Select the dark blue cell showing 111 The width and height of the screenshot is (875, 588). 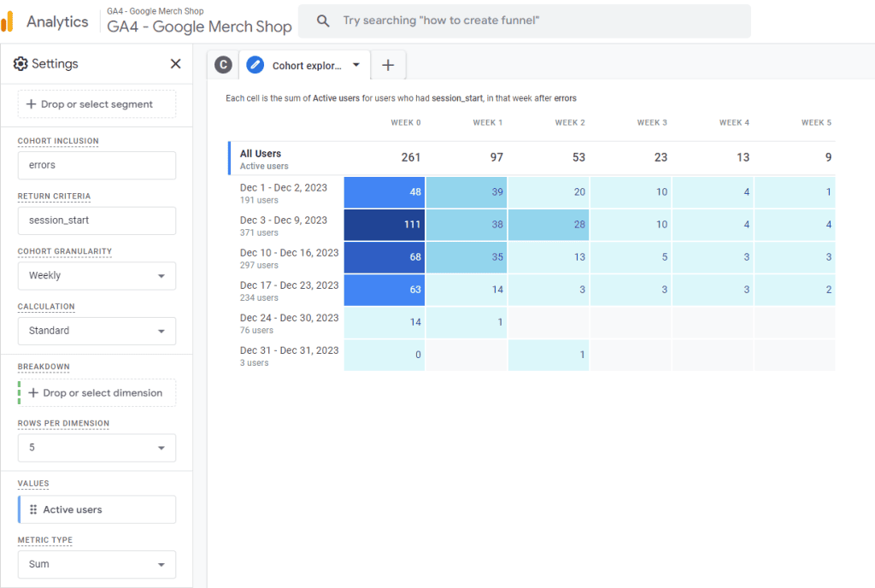[384, 225]
